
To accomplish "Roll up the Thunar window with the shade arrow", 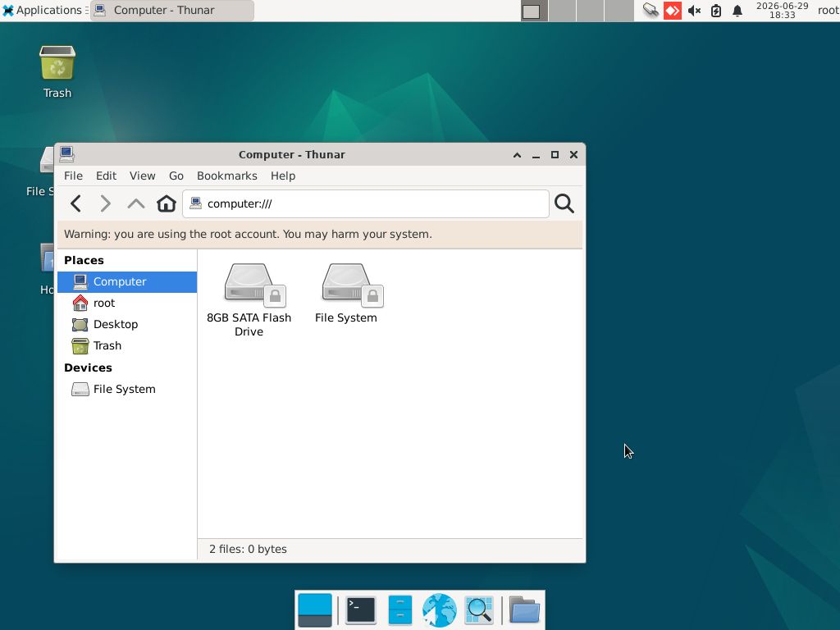I will point(517,155).
